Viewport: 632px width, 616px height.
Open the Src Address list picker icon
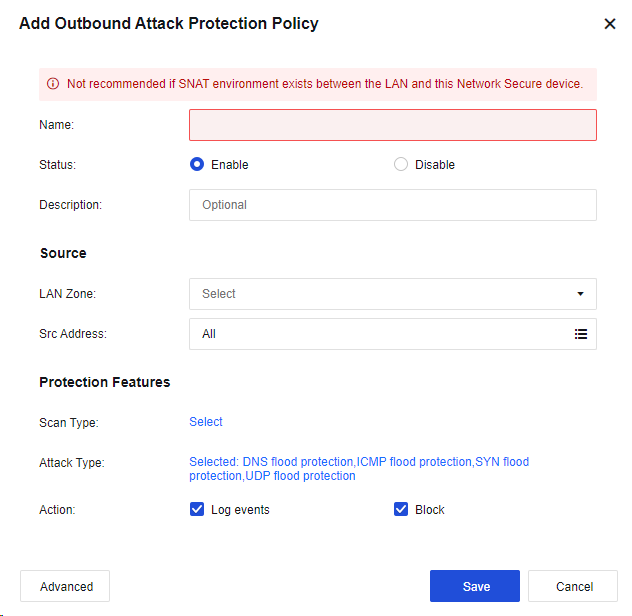pyautogui.click(x=581, y=334)
